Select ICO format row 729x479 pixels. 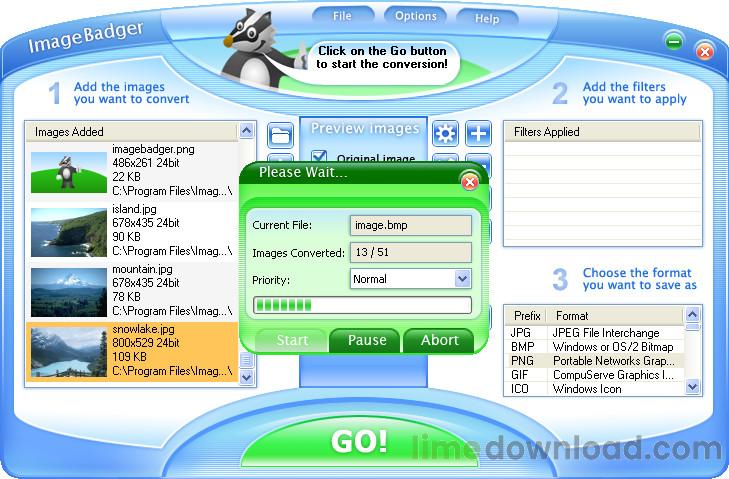click(x=595, y=389)
